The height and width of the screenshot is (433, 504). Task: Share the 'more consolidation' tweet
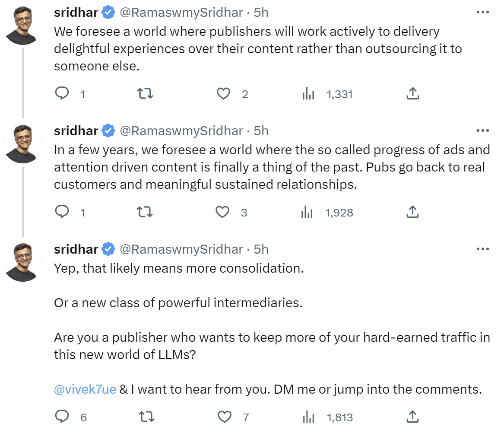coord(413,417)
